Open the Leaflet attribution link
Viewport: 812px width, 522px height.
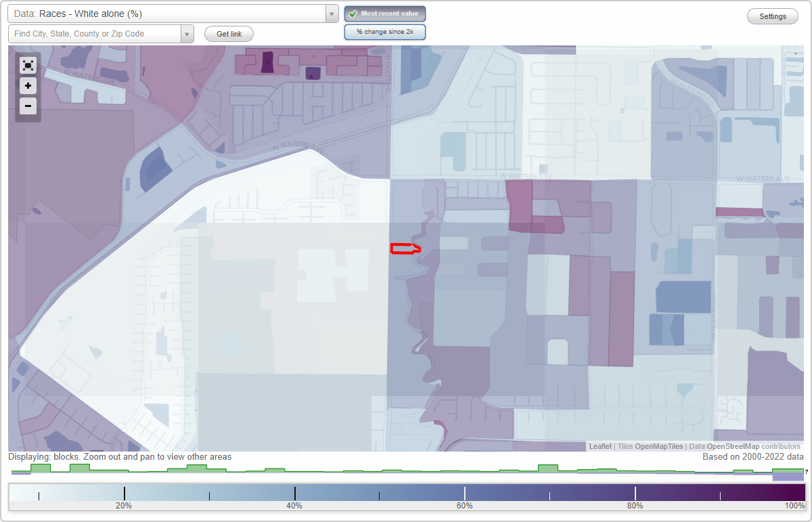pyautogui.click(x=600, y=446)
